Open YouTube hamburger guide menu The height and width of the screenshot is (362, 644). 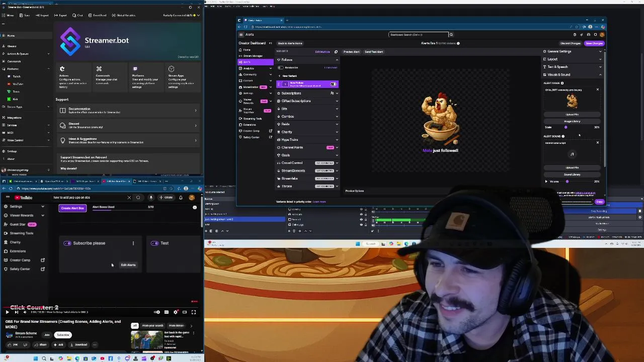[8, 198]
